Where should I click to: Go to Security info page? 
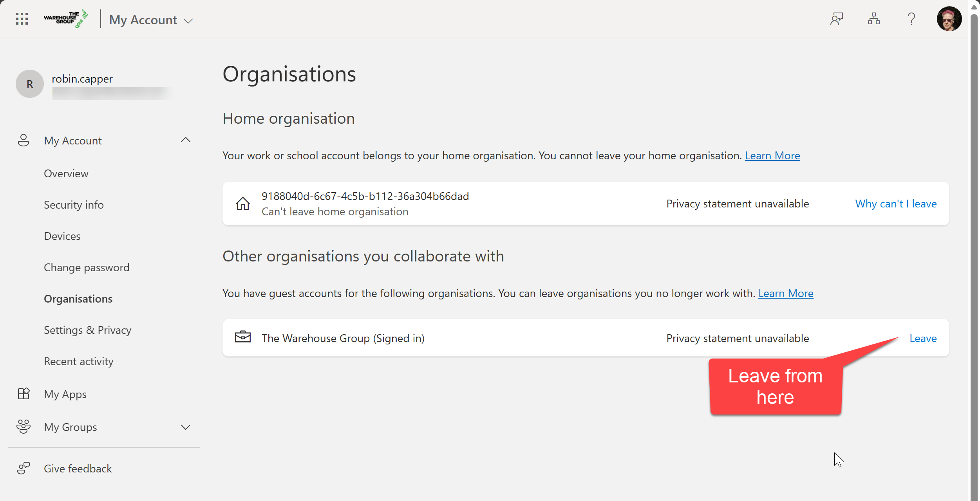click(x=74, y=205)
